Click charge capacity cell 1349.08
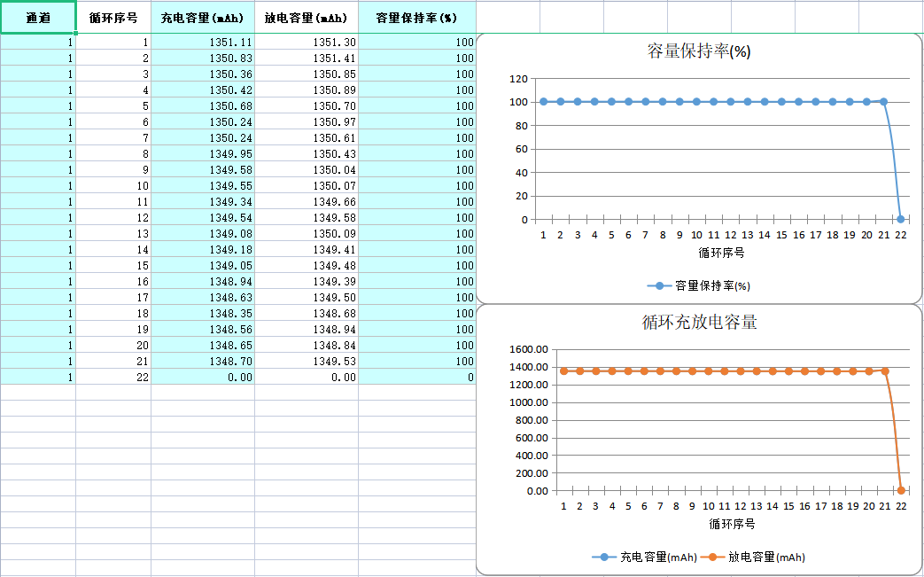 [x=203, y=233]
